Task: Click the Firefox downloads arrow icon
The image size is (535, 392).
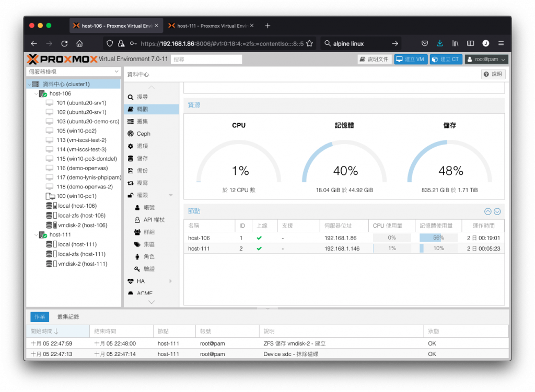Action: tap(440, 43)
